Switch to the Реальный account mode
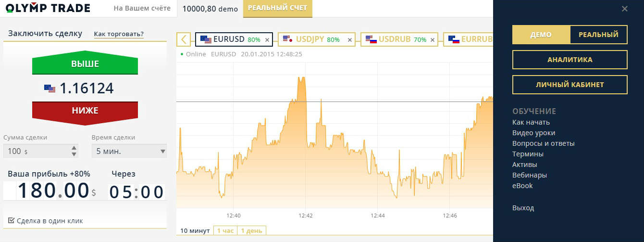 [598, 35]
